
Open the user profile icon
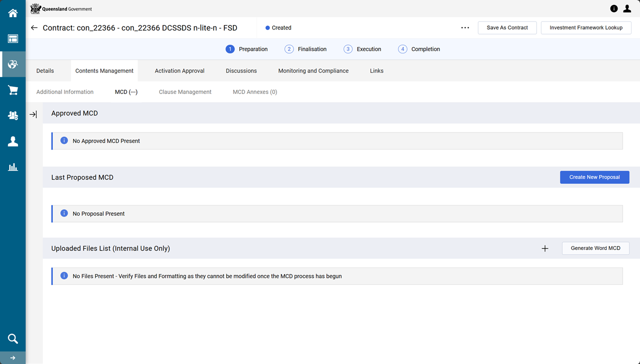point(627,8)
